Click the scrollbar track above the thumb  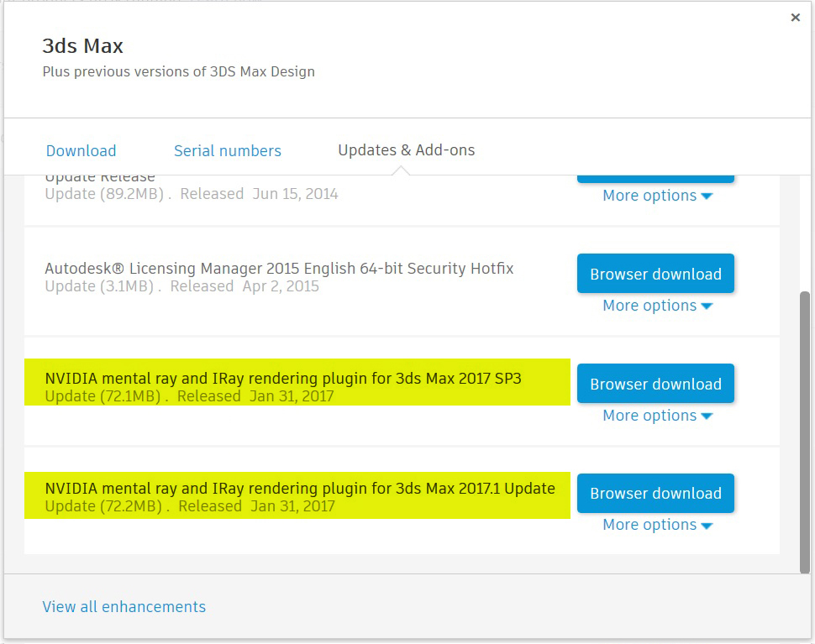point(804,233)
